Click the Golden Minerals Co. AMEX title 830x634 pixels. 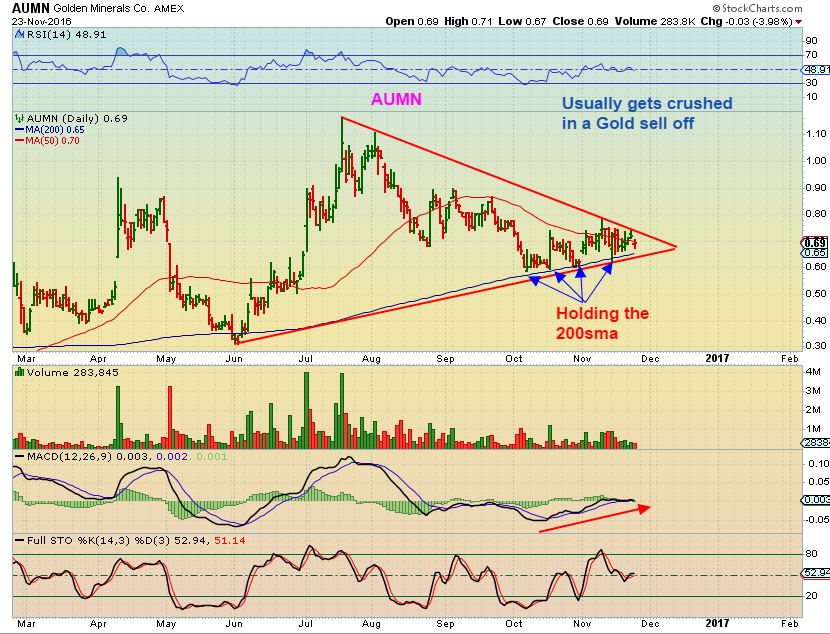coord(119,8)
